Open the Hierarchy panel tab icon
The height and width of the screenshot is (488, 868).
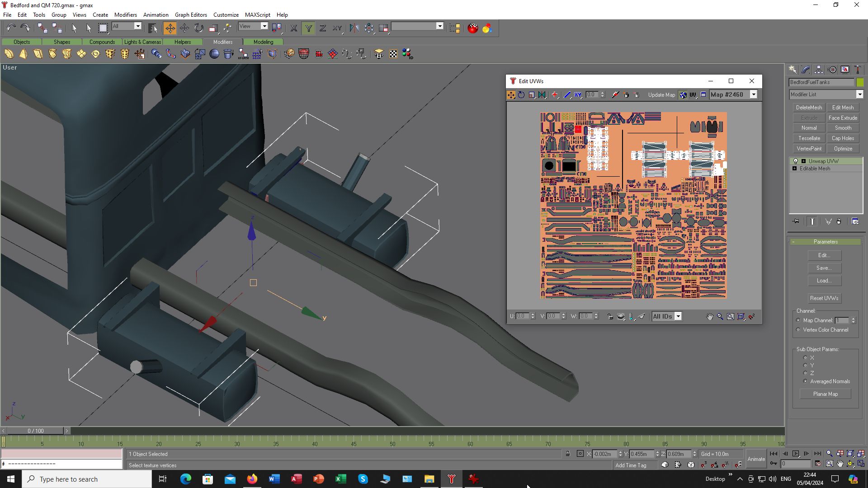click(819, 70)
